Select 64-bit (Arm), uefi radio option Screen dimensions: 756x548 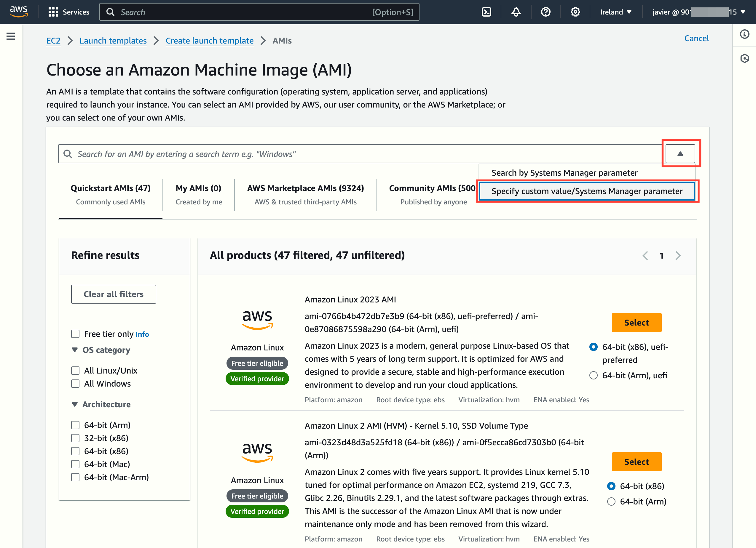pos(593,375)
